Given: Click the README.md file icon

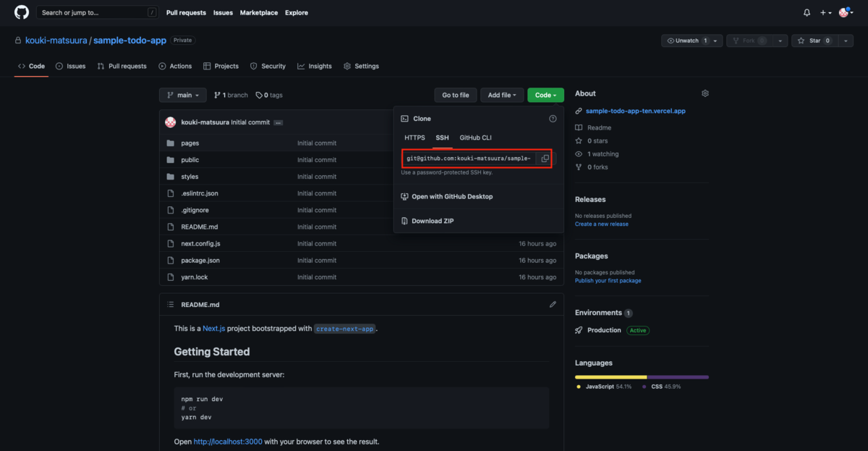Looking at the screenshot, I should pos(171,227).
